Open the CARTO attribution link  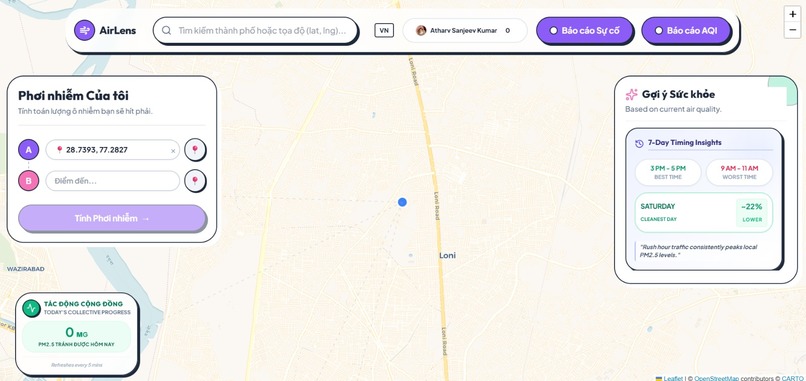click(792, 378)
